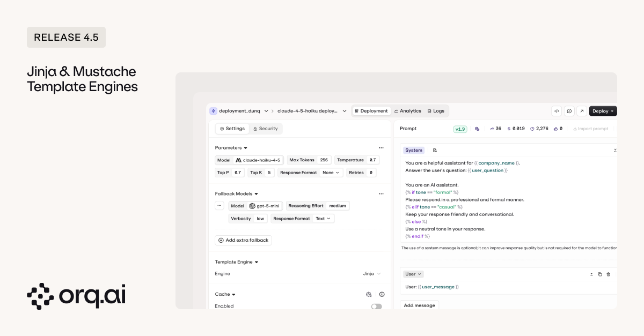Click the endif template line

click(x=418, y=236)
